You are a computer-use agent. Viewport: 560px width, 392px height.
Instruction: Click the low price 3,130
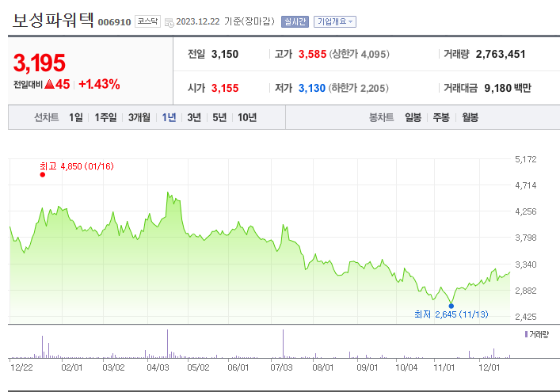click(312, 88)
